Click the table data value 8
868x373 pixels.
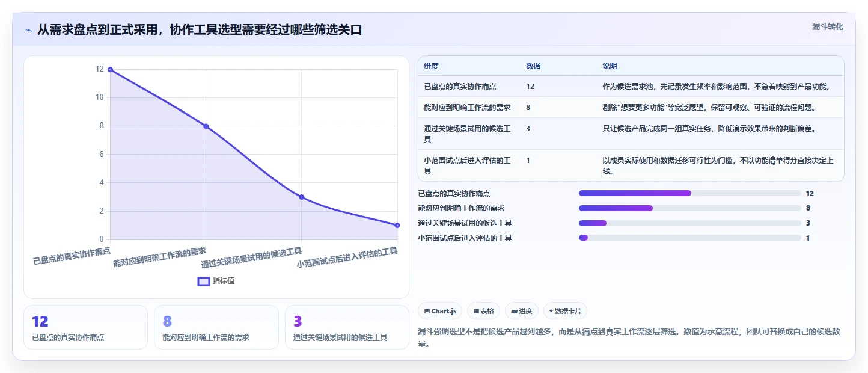coord(528,107)
